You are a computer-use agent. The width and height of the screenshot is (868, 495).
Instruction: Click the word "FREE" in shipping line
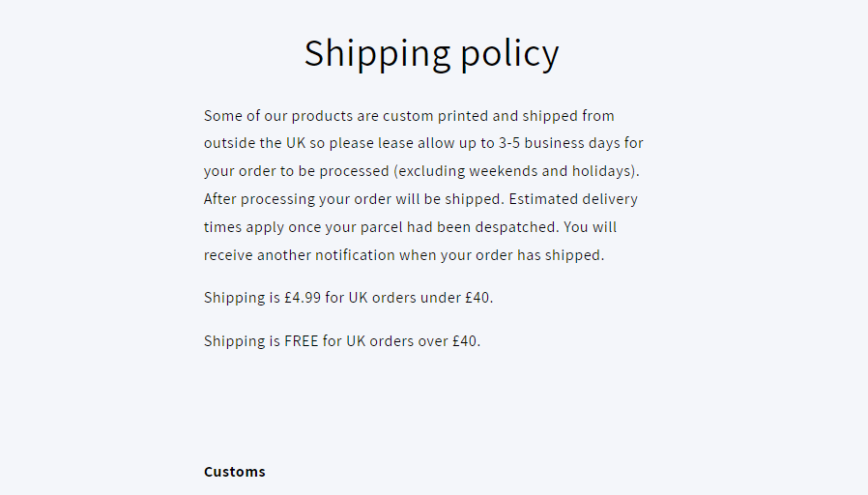click(x=301, y=341)
